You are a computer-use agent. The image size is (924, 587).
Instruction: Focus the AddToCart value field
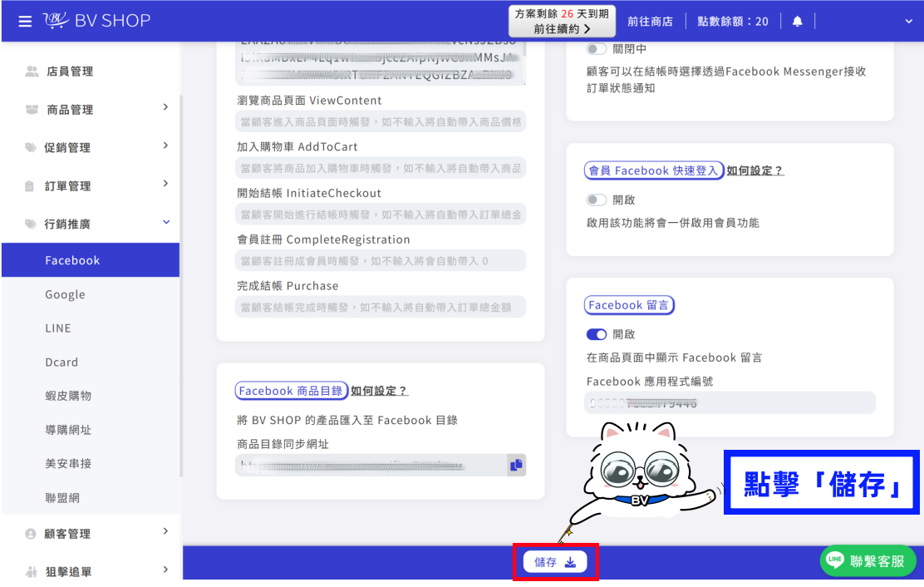click(x=381, y=168)
